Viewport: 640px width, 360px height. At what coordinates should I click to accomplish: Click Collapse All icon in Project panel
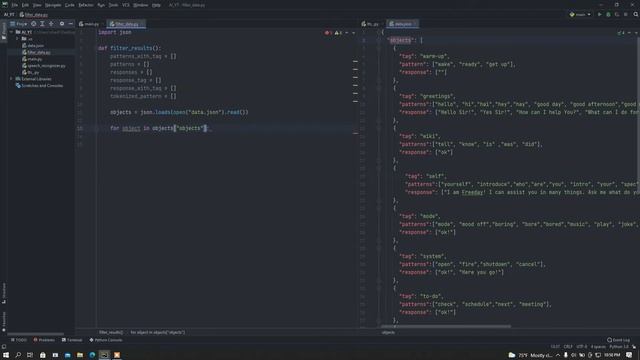(51, 24)
